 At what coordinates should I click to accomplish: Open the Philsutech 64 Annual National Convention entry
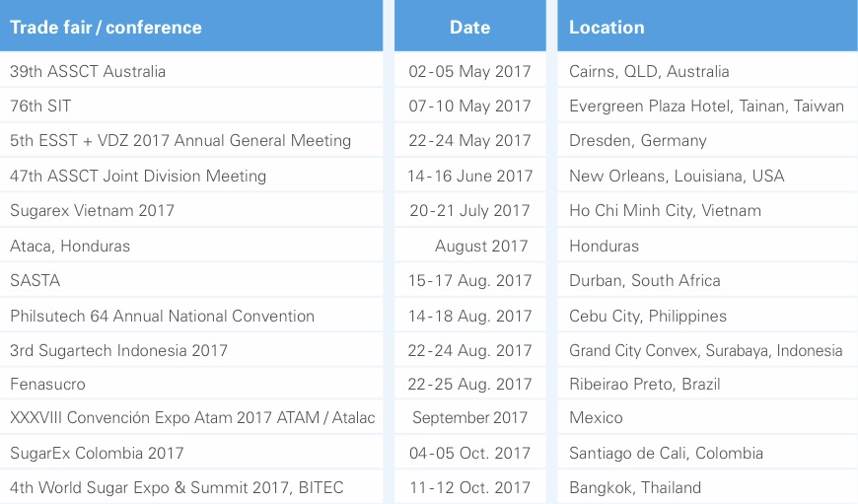tap(162, 316)
